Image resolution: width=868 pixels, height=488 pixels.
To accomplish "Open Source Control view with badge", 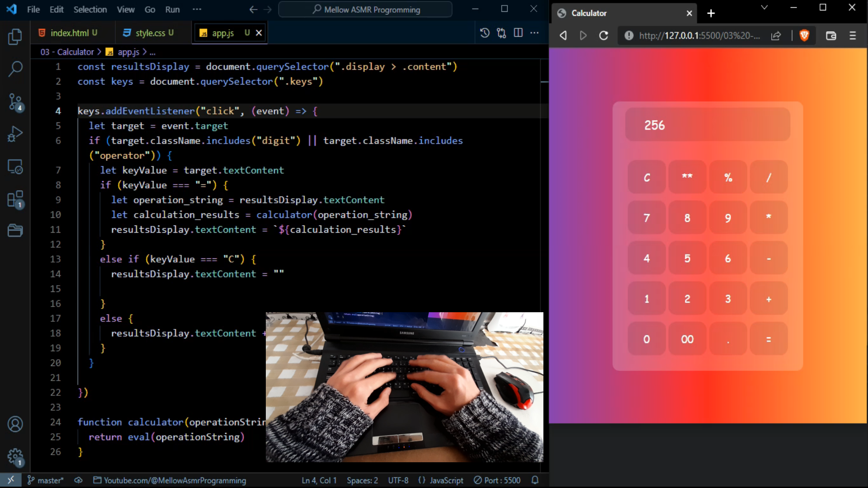I will pos(15,102).
